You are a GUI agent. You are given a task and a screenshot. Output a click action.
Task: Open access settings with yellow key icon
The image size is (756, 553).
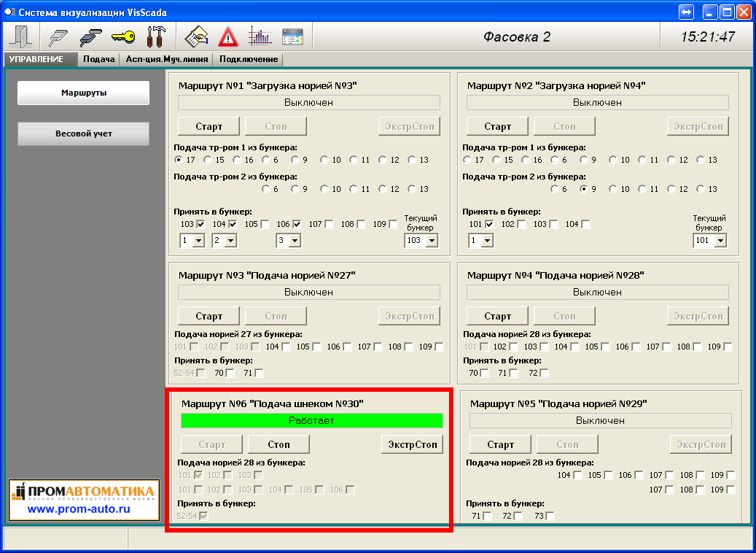point(123,36)
